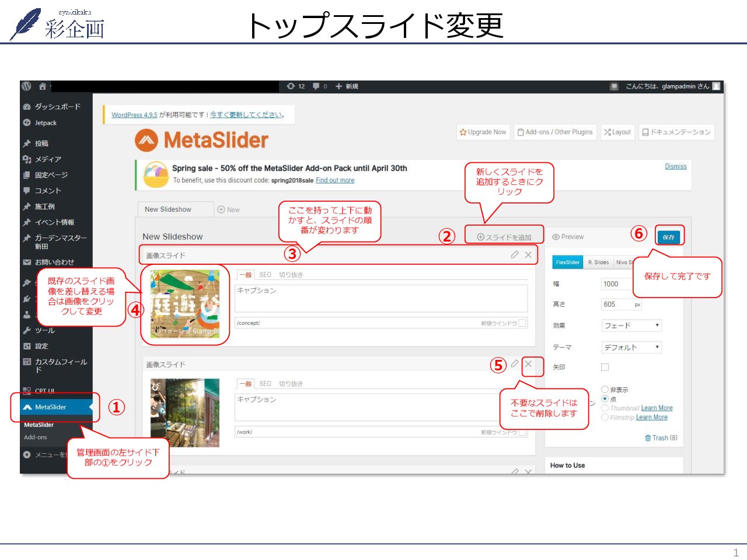This screenshot has width=747, height=560.
Task: Click the 高さ height field showing 605
Action: pos(622,304)
